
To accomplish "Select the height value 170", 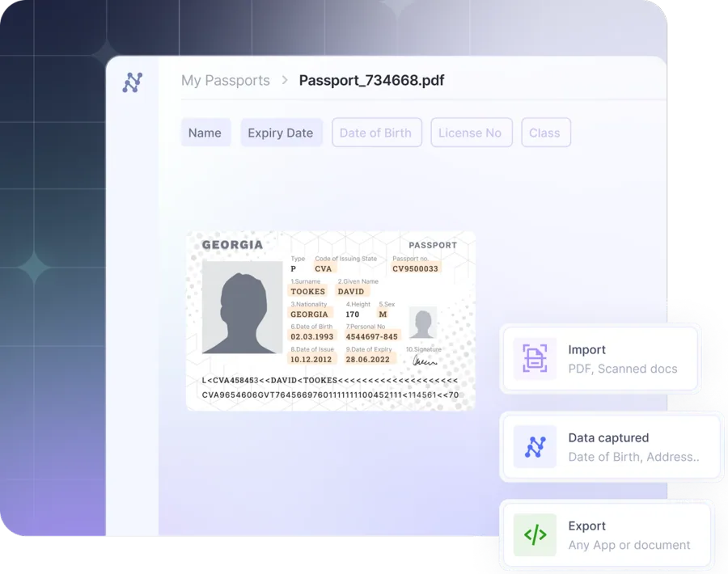I will [353, 314].
